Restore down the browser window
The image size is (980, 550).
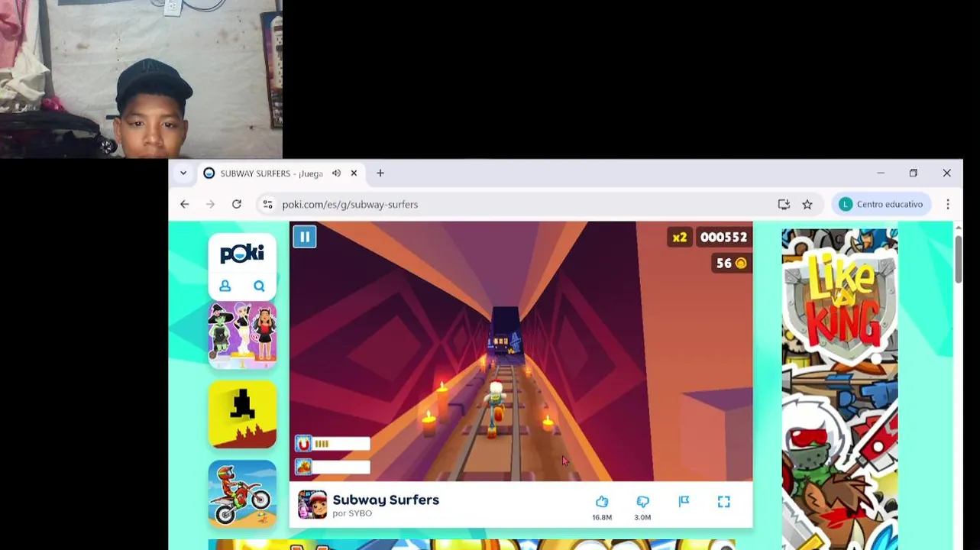pos(914,173)
